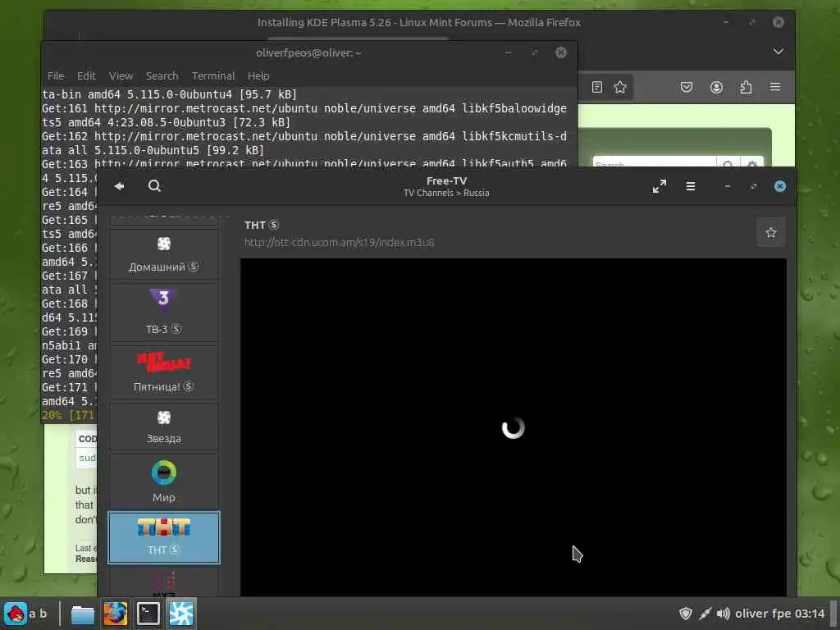Screen dimensions: 840x630
Task: Open the shield tray icon
Action: pyautogui.click(x=686, y=614)
